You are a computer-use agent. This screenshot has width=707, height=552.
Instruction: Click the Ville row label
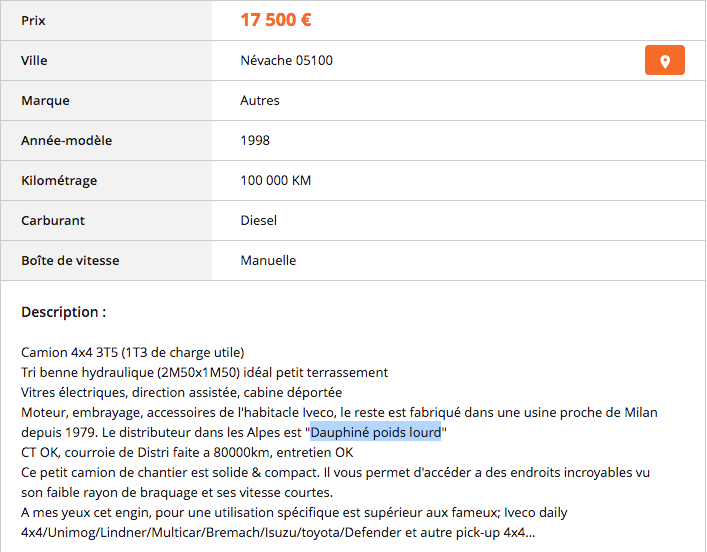pos(34,60)
